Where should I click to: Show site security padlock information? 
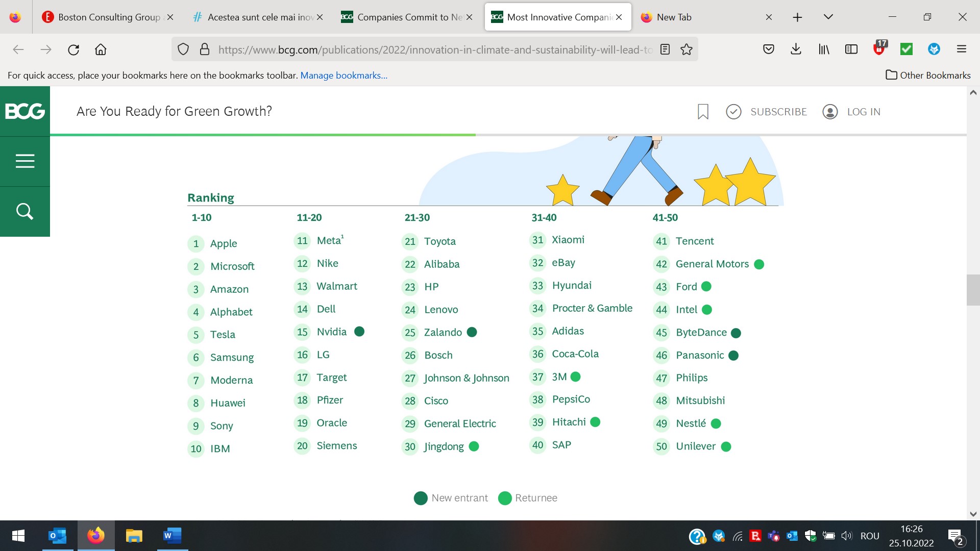click(205, 49)
